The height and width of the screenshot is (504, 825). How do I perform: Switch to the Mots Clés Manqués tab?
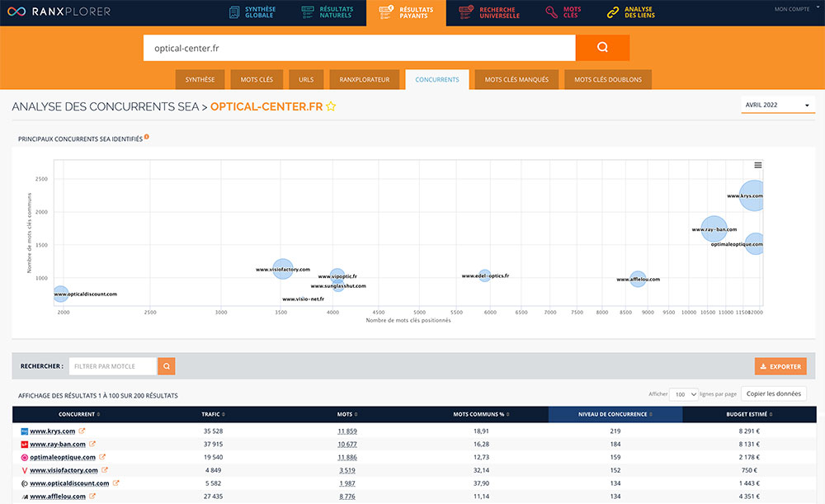pyautogui.click(x=516, y=79)
